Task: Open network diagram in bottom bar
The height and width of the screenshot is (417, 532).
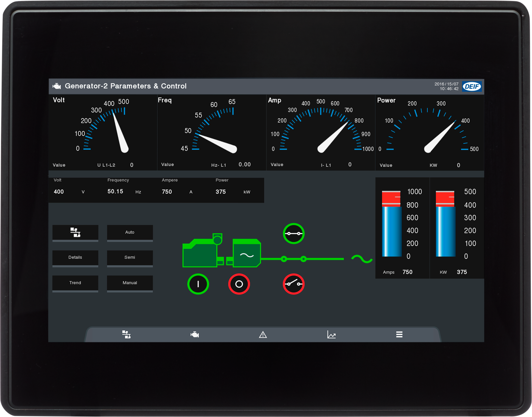Action: click(126, 334)
